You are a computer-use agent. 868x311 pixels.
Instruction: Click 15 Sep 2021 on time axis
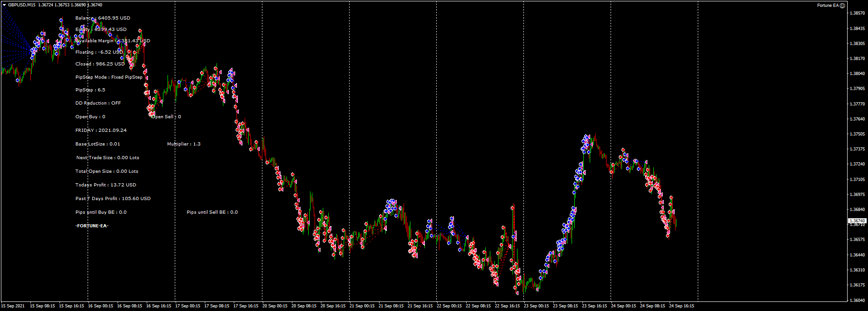(13, 306)
